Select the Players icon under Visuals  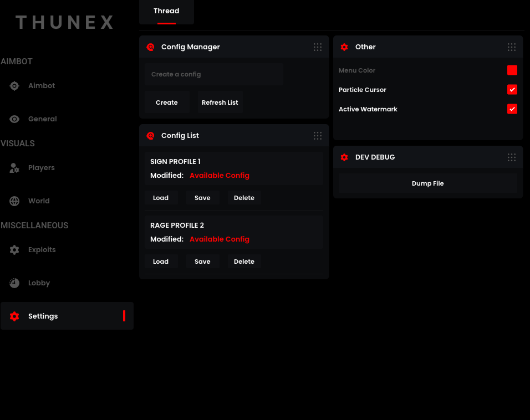click(x=13, y=167)
